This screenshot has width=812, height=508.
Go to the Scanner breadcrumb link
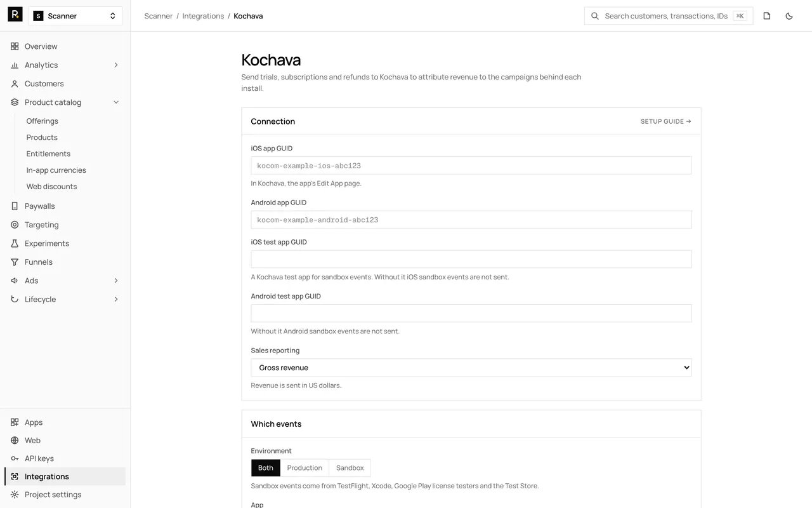[x=159, y=16]
